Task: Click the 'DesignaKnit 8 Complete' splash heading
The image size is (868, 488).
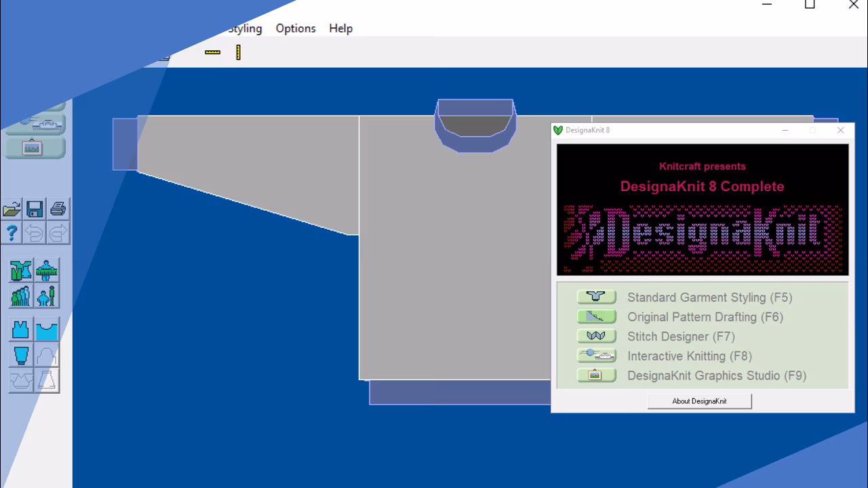Action: pyautogui.click(x=703, y=186)
